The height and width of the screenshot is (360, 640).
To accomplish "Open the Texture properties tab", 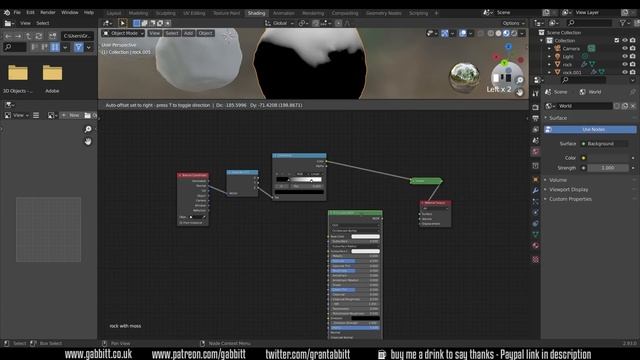I will click(x=536, y=259).
